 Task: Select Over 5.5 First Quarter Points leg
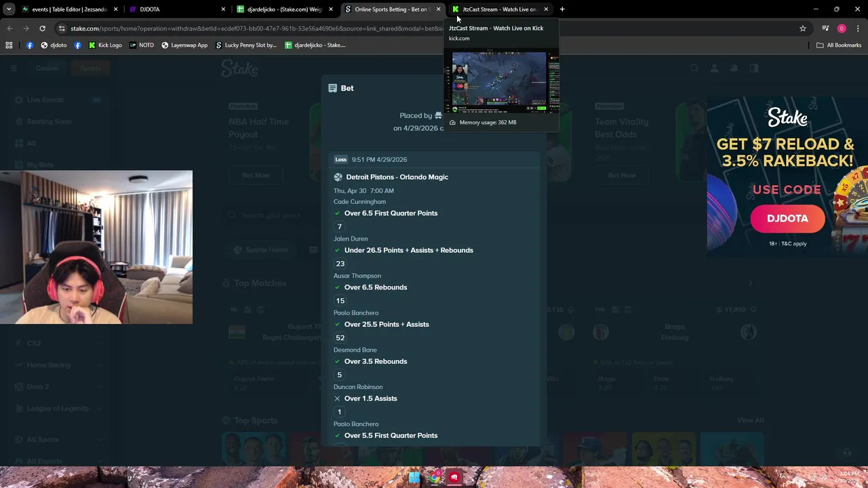tap(391, 435)
